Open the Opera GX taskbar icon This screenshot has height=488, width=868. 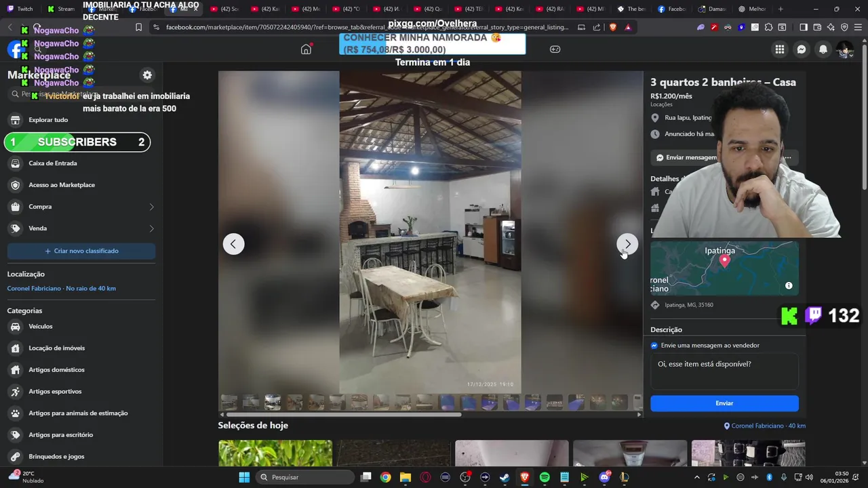tap(425, 477)
